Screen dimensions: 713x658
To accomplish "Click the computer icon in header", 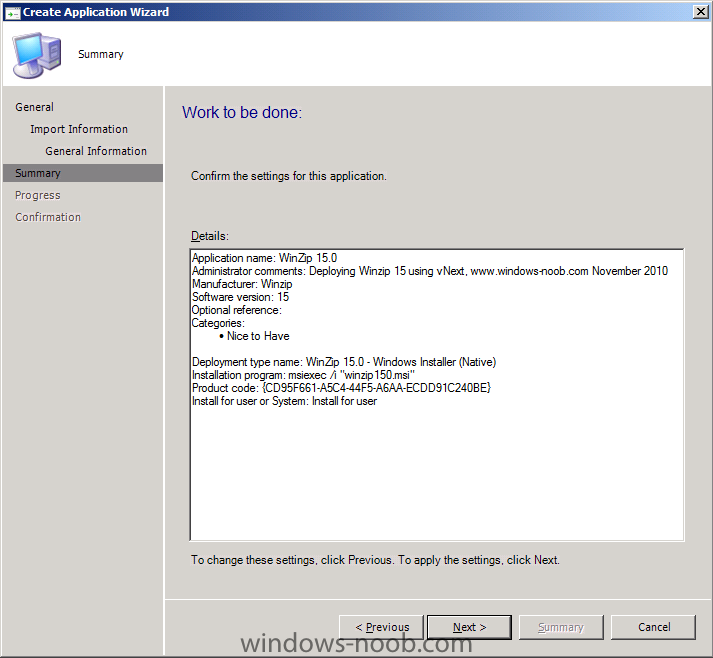I will pos(37,55).
